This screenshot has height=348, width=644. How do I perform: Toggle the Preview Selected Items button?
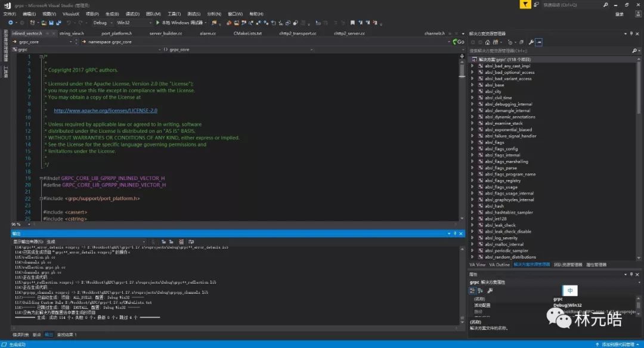539,42
